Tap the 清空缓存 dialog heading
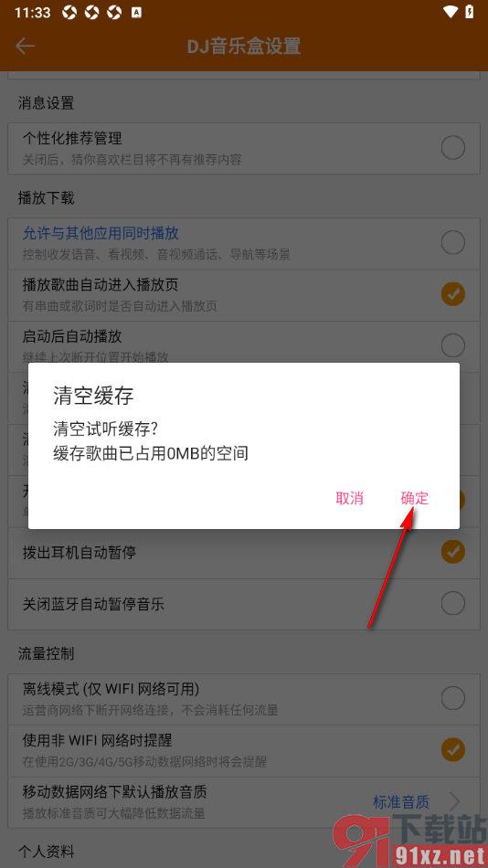The image size is (488, 868). (x=93, y=397)
